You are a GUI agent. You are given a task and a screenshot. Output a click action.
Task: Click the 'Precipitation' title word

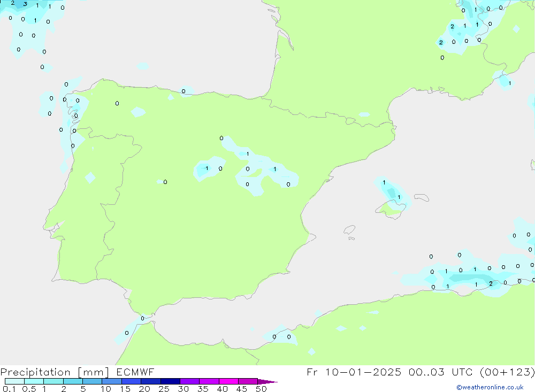[x=35, y=372]
